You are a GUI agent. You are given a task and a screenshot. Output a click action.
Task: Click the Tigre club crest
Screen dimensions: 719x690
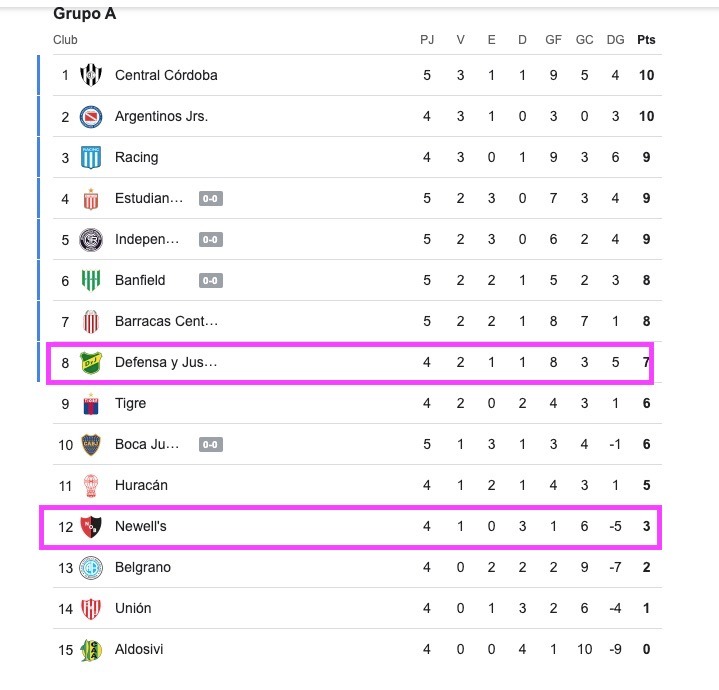(91, 403)
